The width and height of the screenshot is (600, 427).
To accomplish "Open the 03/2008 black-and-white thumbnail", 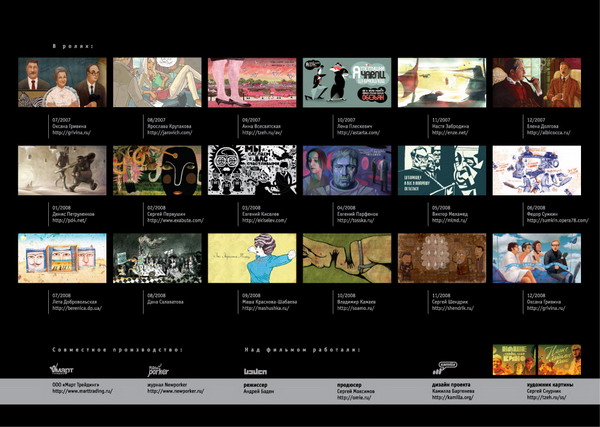I will (252, 170).
